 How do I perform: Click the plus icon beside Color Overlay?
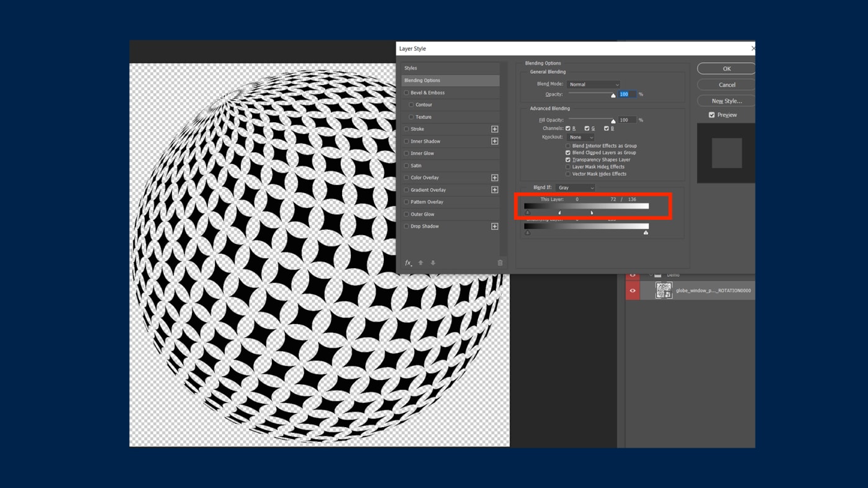point(494,178)
